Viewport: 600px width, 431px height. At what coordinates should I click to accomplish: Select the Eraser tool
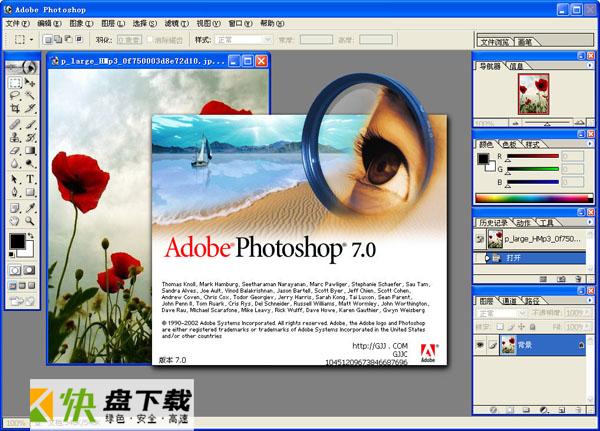tap(15, 150)
